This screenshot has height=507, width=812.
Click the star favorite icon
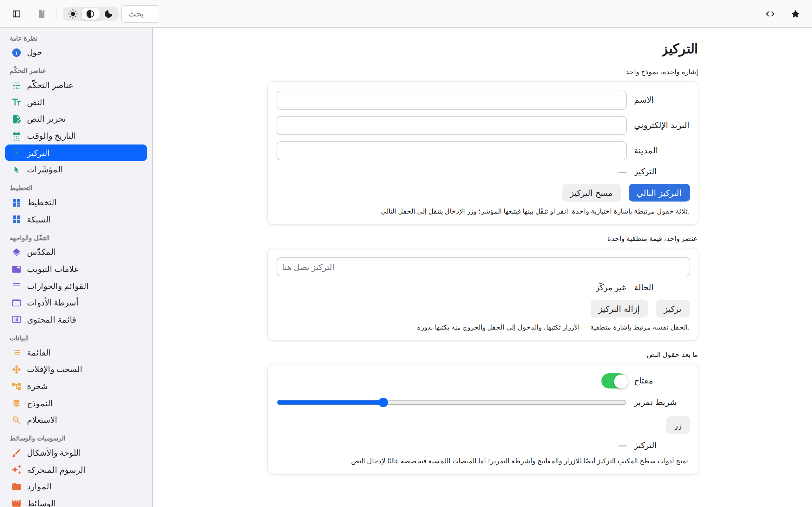[796, 14]
